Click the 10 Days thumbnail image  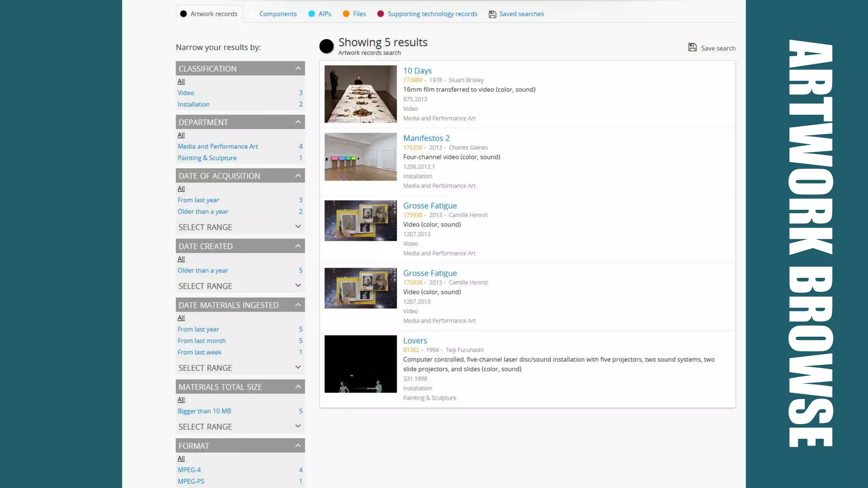coord(360,94)
